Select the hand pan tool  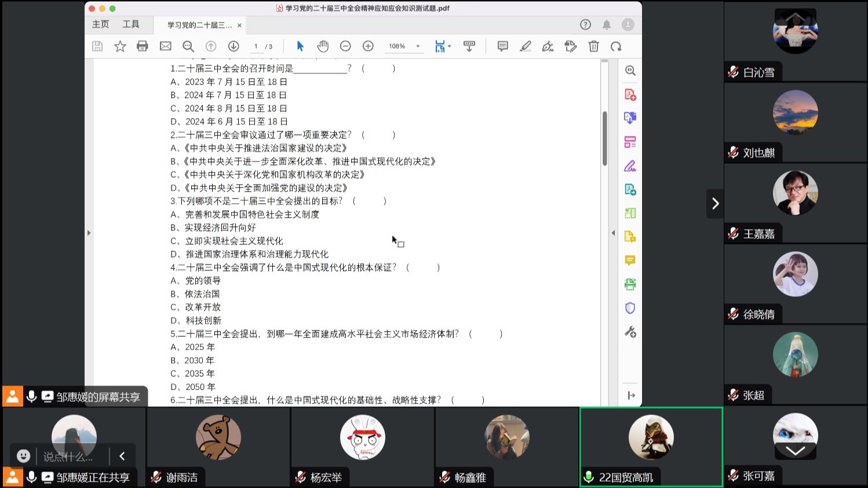click(x=323, y=46)
